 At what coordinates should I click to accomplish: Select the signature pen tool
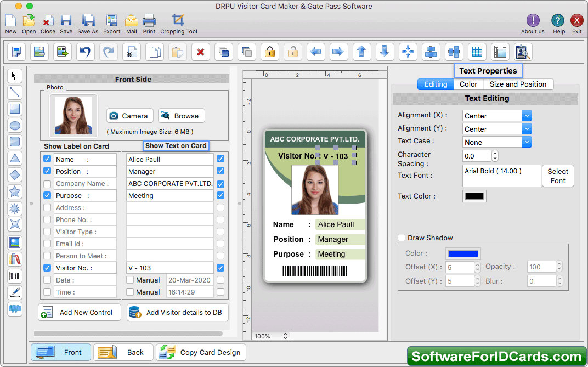15,293
